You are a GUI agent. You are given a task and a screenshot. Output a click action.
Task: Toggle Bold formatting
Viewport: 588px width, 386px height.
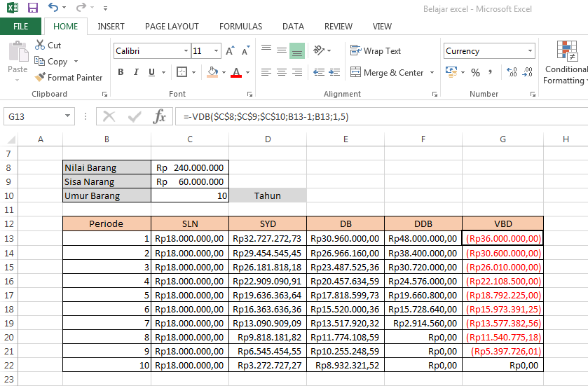(121, 72)
